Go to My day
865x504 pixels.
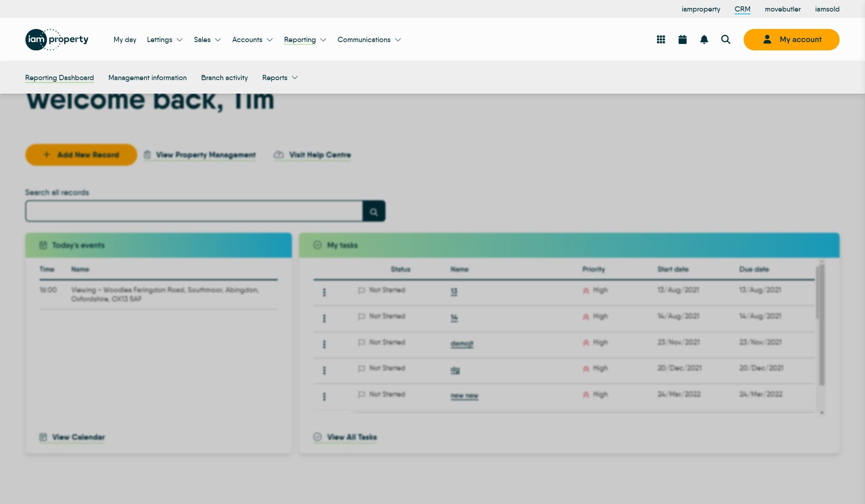[x=125, y=40]
